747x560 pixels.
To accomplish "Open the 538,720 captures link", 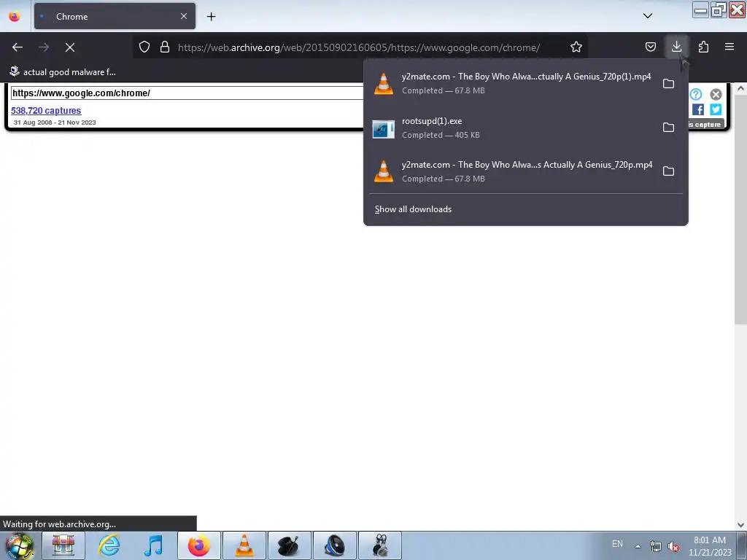I will (x=46, y=111).
